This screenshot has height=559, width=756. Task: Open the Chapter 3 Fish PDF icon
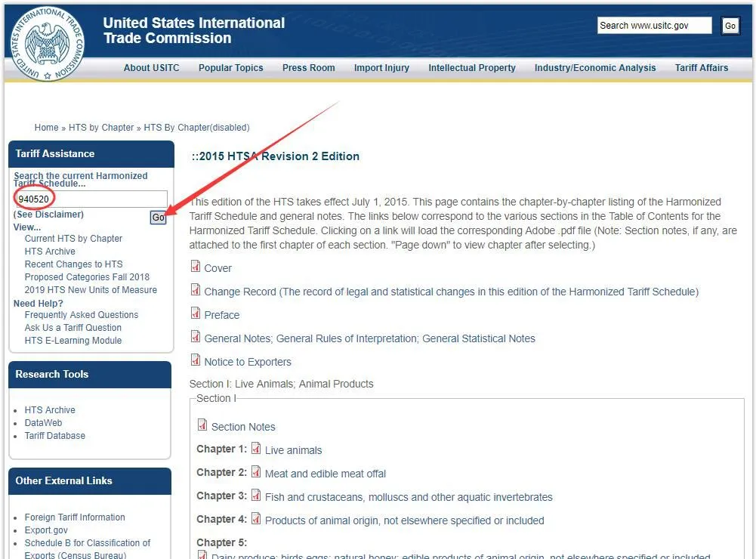pos(256,496)
